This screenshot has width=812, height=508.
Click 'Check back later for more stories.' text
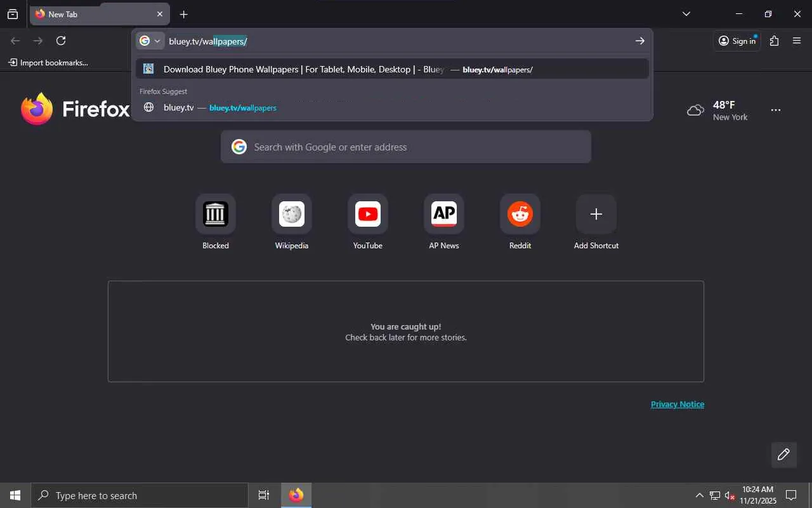click(406, 337)
